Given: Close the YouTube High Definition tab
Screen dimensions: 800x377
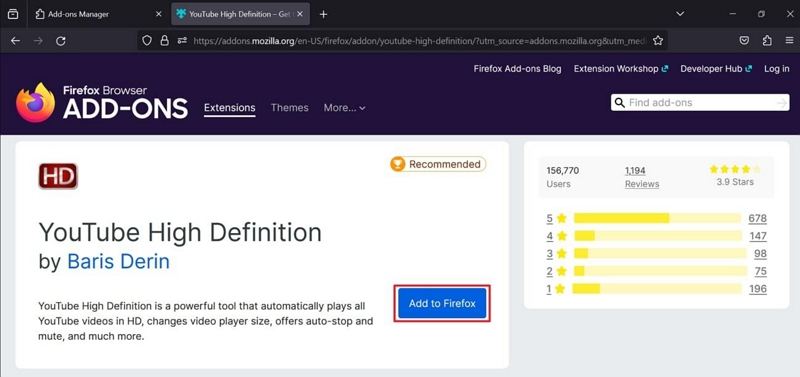Looking at the screenshot, I should 300,14.
